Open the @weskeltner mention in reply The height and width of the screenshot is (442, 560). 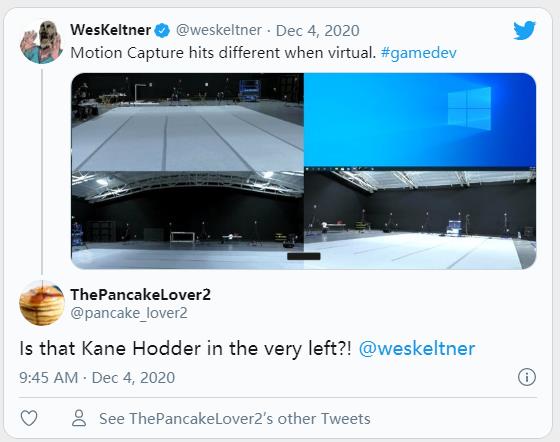(416, 348)
